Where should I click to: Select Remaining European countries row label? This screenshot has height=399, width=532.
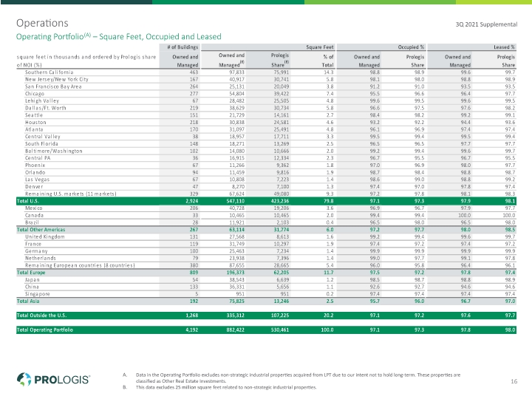coord(80,265)
